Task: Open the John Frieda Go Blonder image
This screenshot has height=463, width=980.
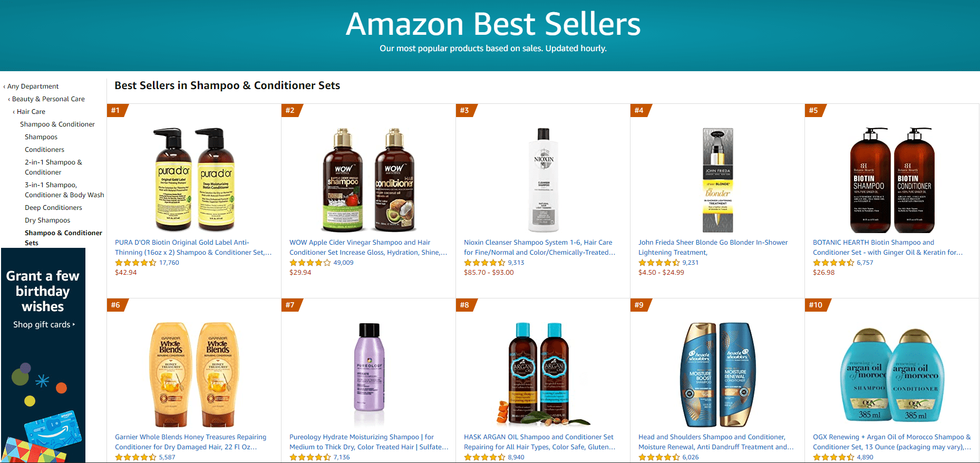Action: click(x=717, y=180)
